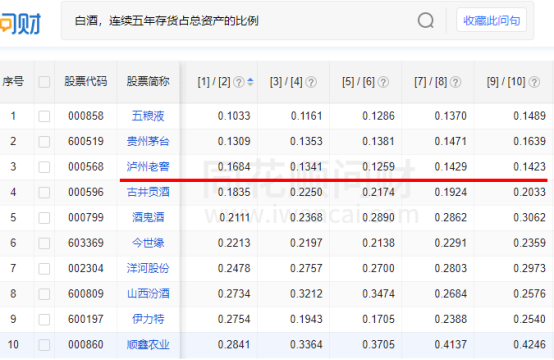Open 伊力特 stock link
Screen dimensions: 554x360
(148, 319)
